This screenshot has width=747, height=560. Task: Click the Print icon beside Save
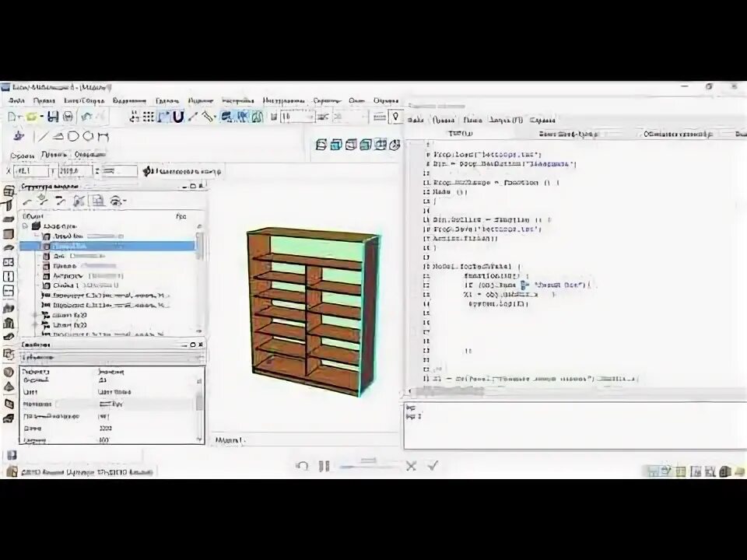[68, 117]
